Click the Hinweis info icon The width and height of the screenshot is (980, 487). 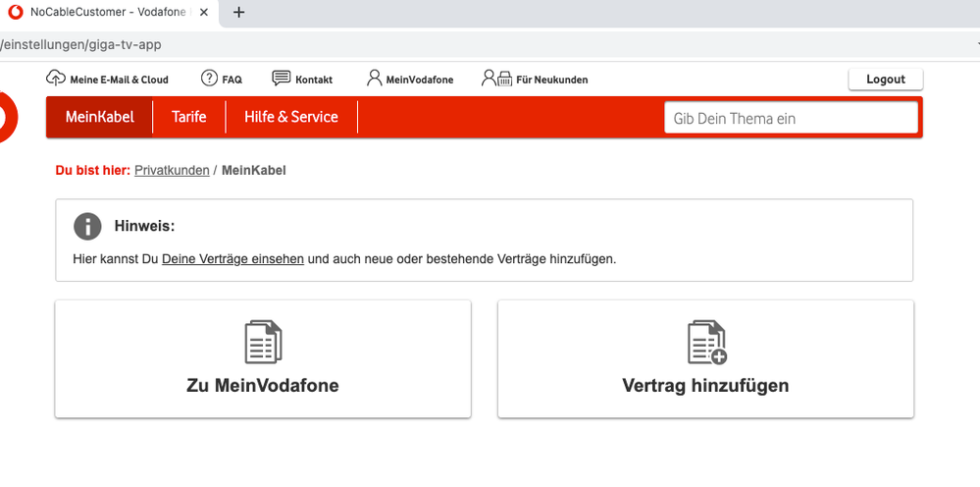click(x=87, y=226)
